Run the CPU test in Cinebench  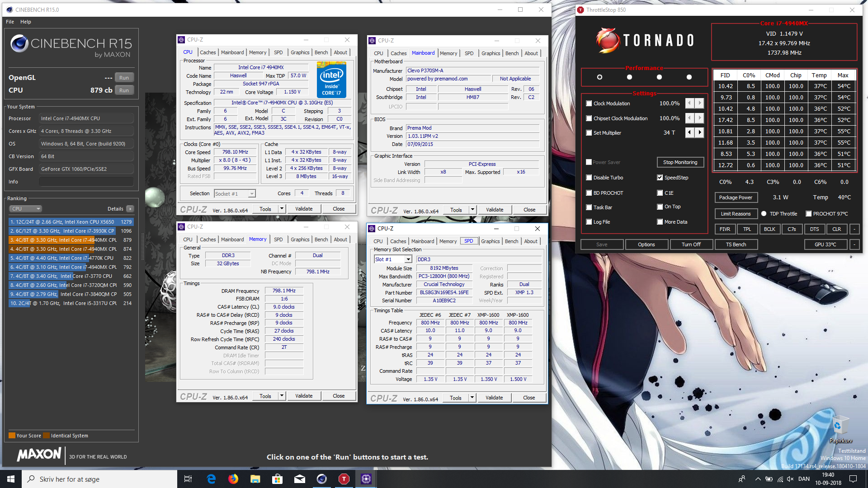coord(124,90)
